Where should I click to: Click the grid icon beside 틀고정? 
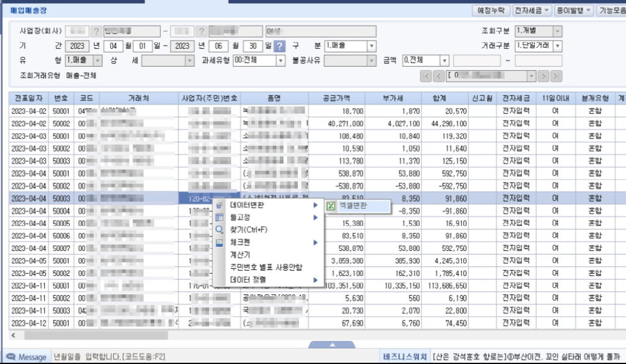click(219, 217)
